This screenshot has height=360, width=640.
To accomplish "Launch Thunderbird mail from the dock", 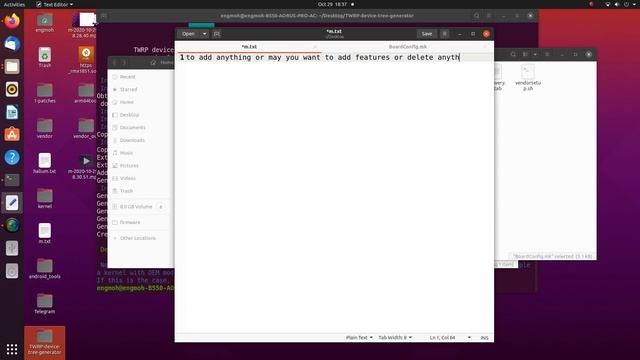I will (x=12, y=44).
